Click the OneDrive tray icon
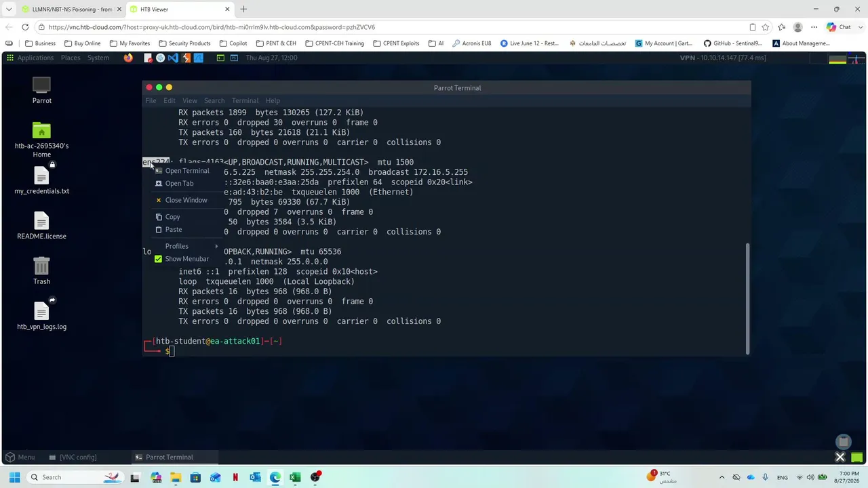Screen dimensions: 868x488 (x=751, y=477)
